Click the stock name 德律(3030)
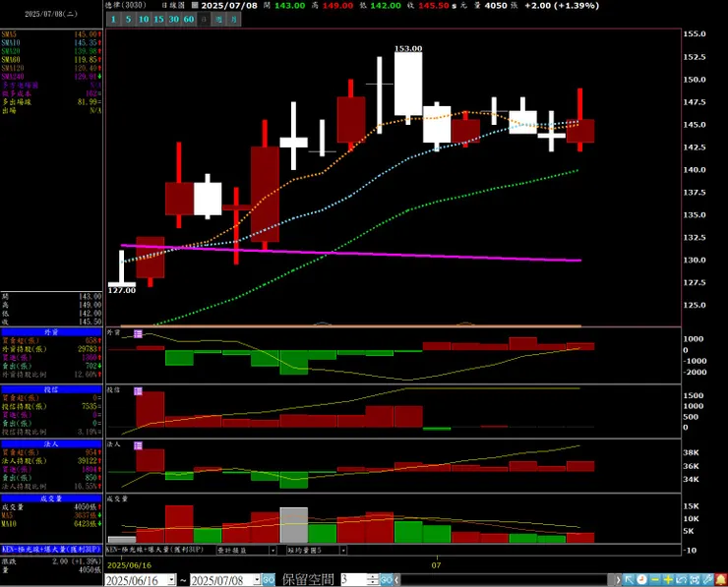728x587 pixels. [126, 5]
